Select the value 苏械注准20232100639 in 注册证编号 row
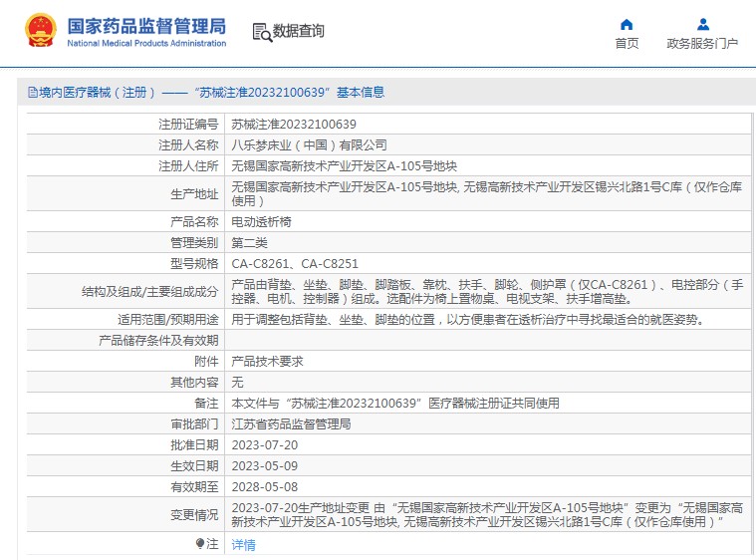This screenshot has height=560, width=756. tap(294, 125)
